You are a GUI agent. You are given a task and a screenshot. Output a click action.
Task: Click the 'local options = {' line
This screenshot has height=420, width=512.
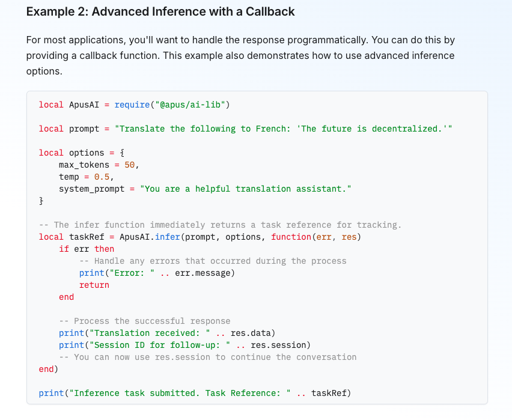point(82,153)
